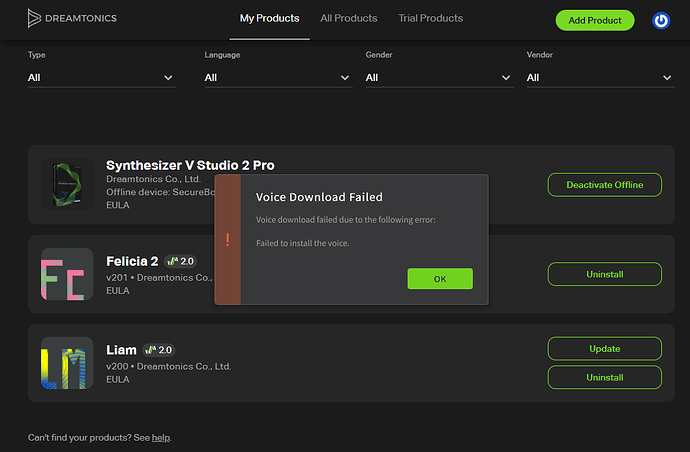Viewport: 690px width, 452px height.
Task: Update the Liam voice
Action: click(604, 349)
